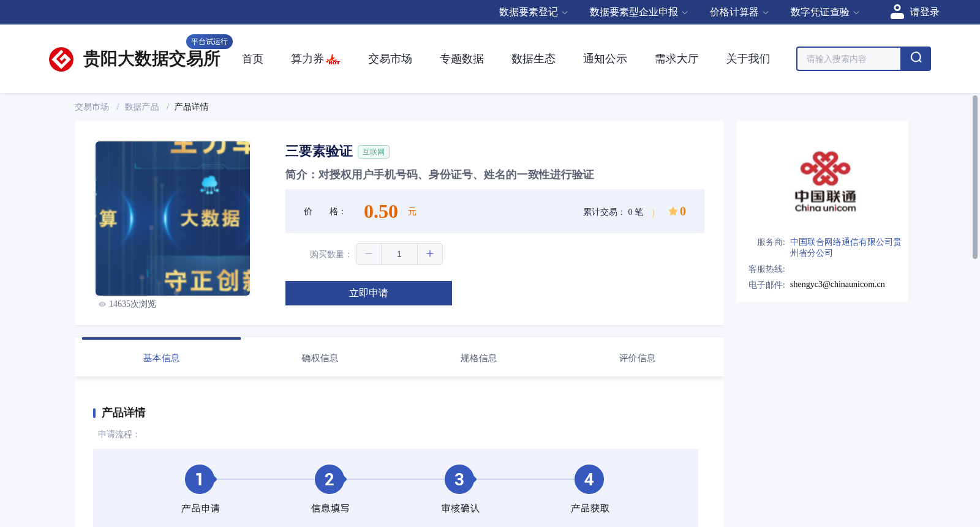Open 算力券 in the navigation
980x527 pixels.
point(307,59)
